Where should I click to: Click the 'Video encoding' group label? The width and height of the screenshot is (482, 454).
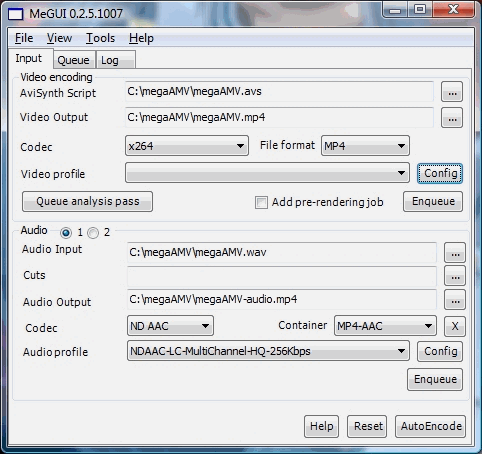point(56,77)
